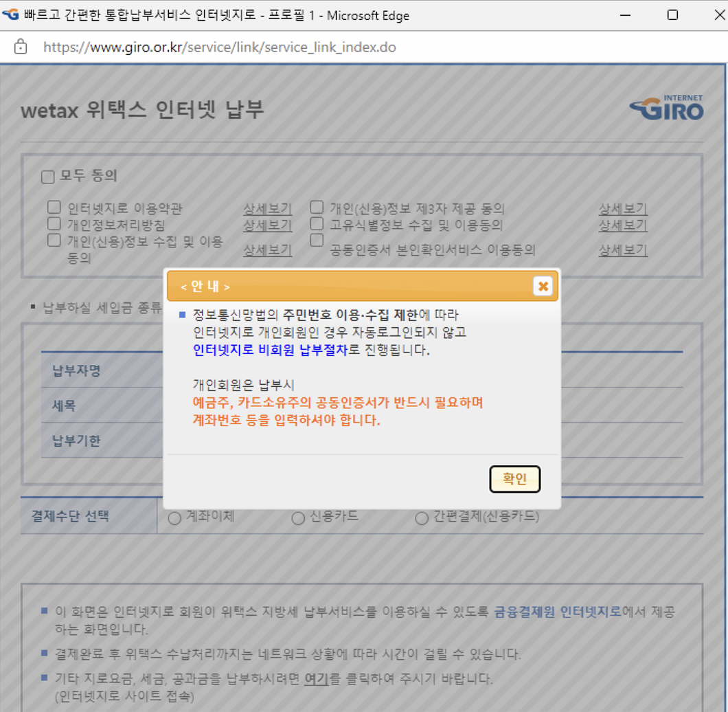The width and height of the screenshot is (728, 712).
Task: Maximize the Microsoft Edge window
Action: click(672, 15)
